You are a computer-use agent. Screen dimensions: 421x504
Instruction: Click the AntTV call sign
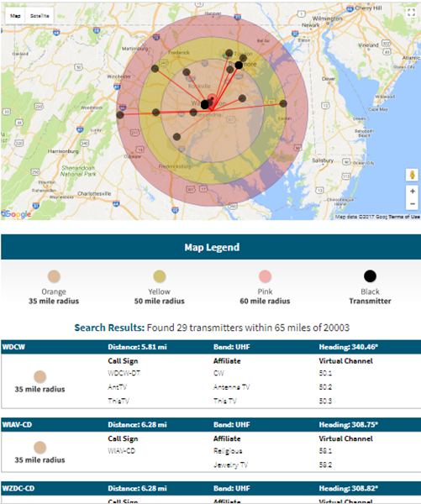[117, 387]
